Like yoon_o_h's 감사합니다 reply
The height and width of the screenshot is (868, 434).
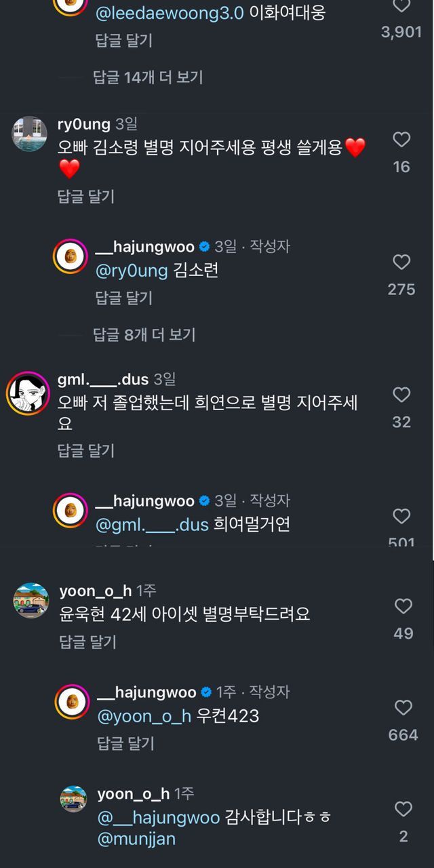(x=403, y=809)
